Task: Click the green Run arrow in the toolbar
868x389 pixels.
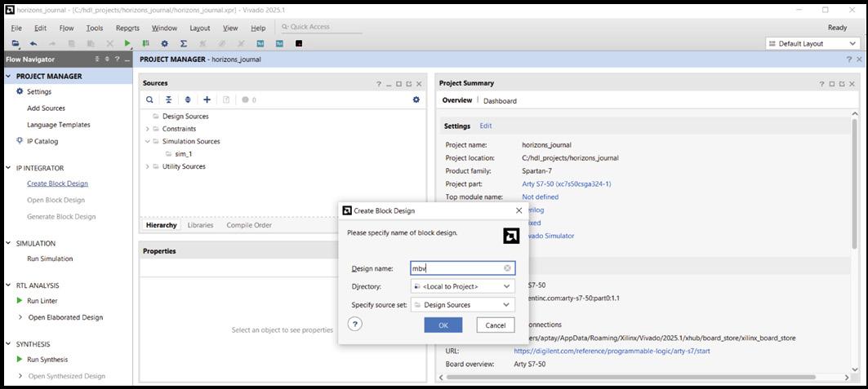Action: pos(128,44)
